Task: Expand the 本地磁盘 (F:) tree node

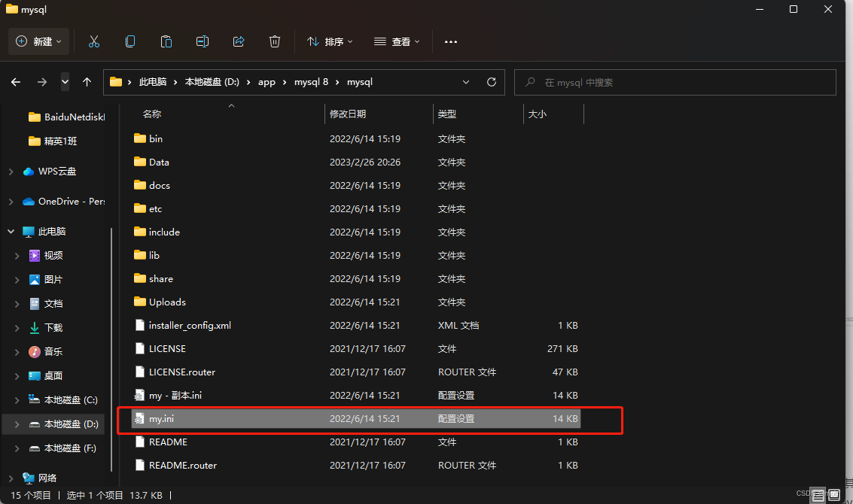Action: [17, 448]
